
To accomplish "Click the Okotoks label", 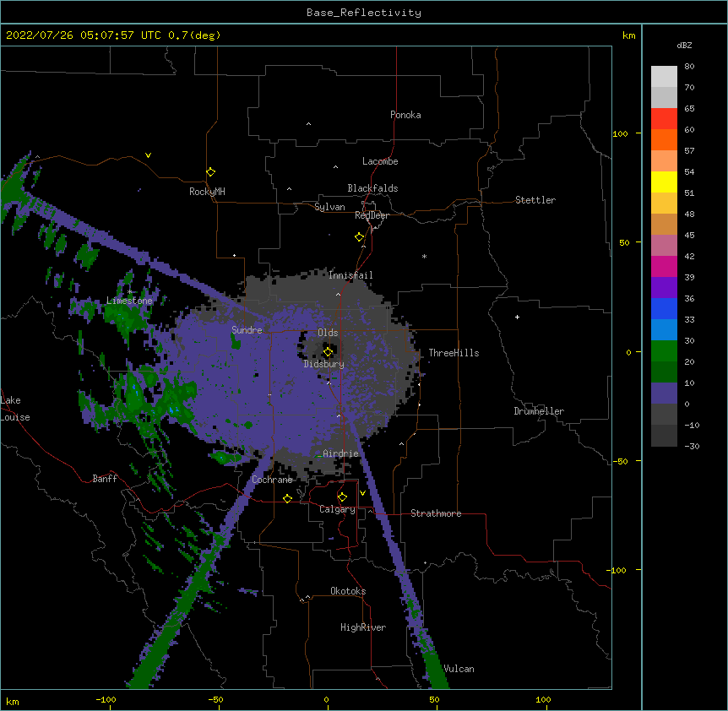I will [x=348, y=591].
